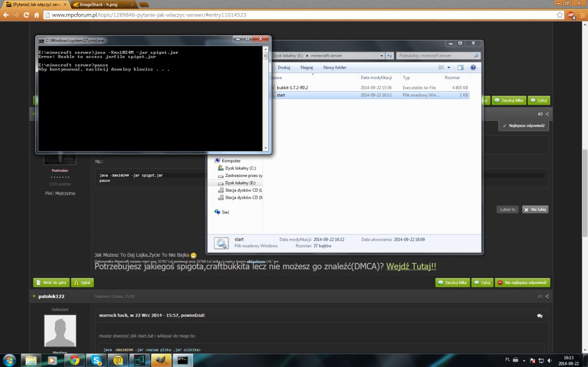Open Action Center flag in tray
Viewport: 588px width, 367px height.
point(533,360)
